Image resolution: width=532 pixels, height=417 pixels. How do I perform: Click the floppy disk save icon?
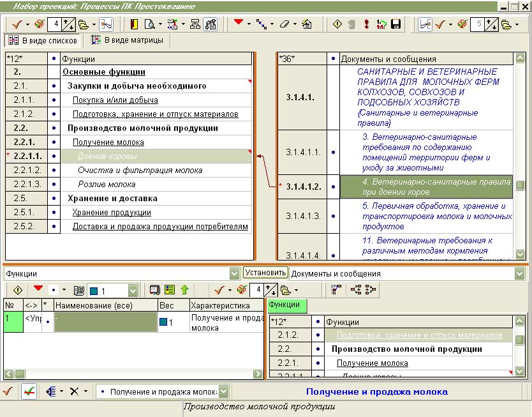(395, 25)
